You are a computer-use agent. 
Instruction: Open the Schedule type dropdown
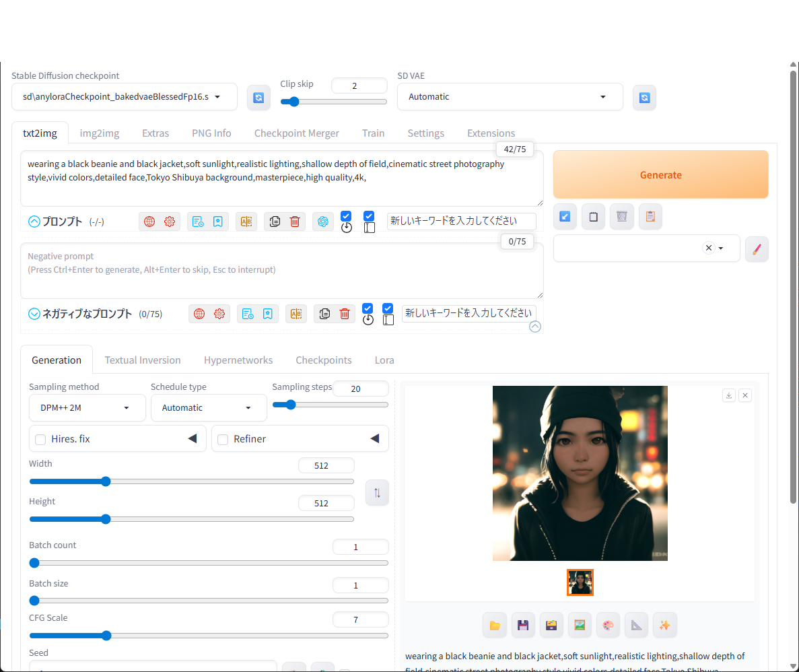coord(209,408)
